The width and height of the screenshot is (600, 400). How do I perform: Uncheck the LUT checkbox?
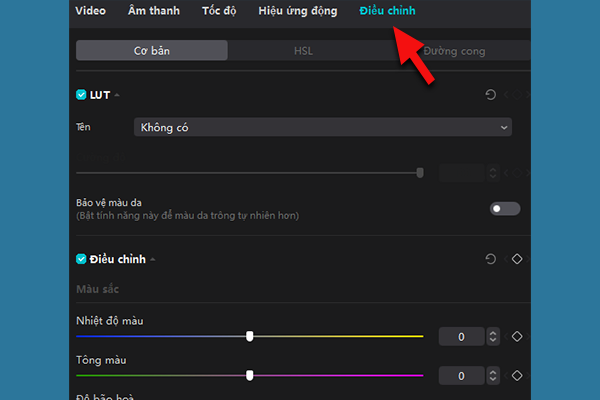coord(82,95)
